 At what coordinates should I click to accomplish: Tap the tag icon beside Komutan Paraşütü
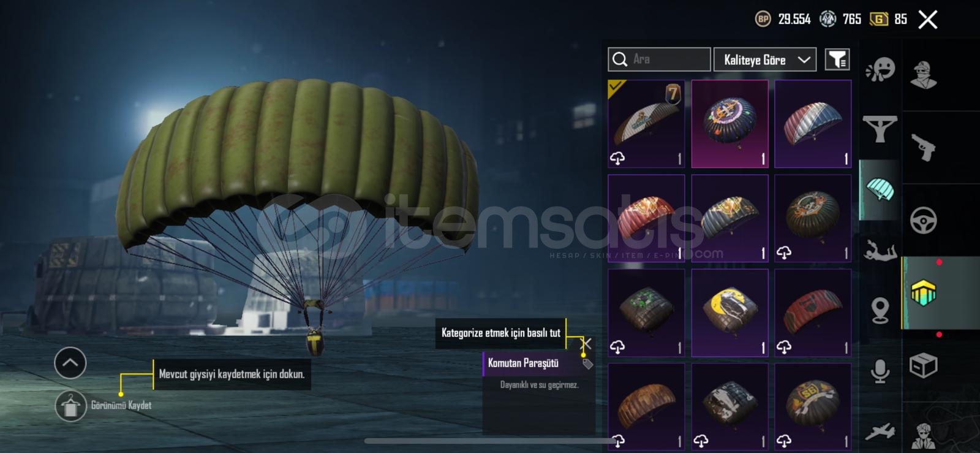click(x=587, y=364)
